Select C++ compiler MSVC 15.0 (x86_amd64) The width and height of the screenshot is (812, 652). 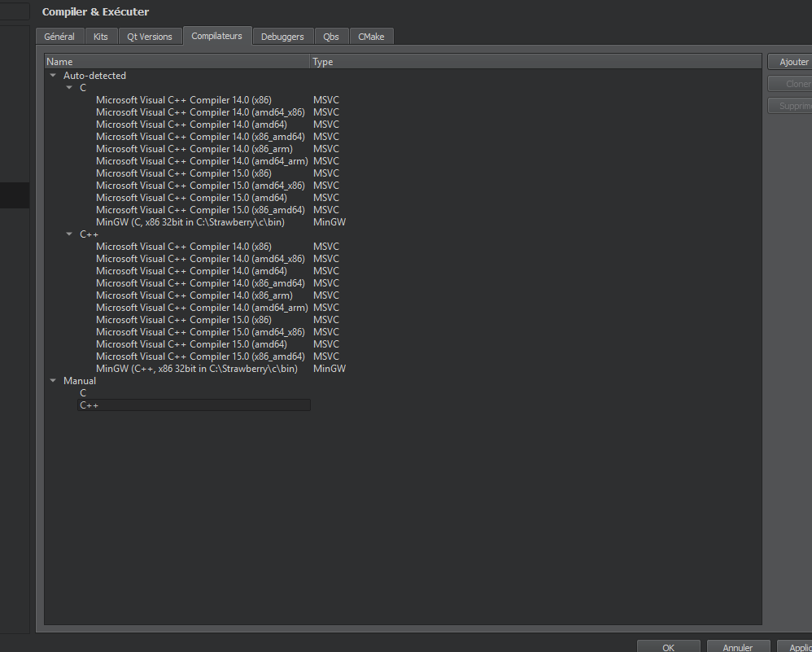pos(200,357)
